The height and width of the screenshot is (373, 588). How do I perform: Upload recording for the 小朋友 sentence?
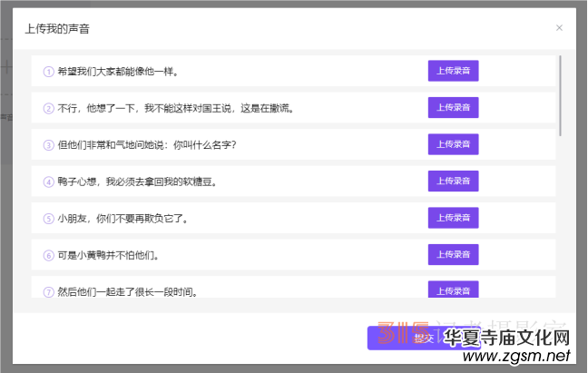[453, 218]
